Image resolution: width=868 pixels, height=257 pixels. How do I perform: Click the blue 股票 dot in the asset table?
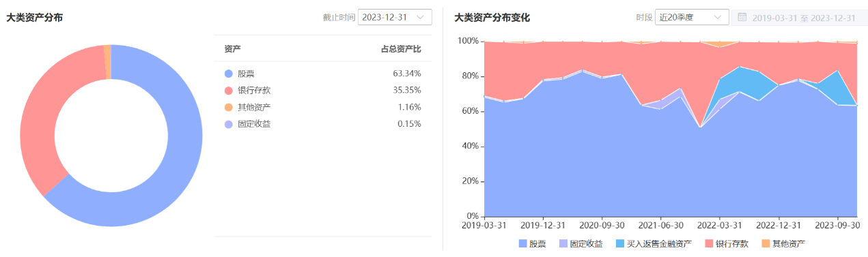click(228, 74)
